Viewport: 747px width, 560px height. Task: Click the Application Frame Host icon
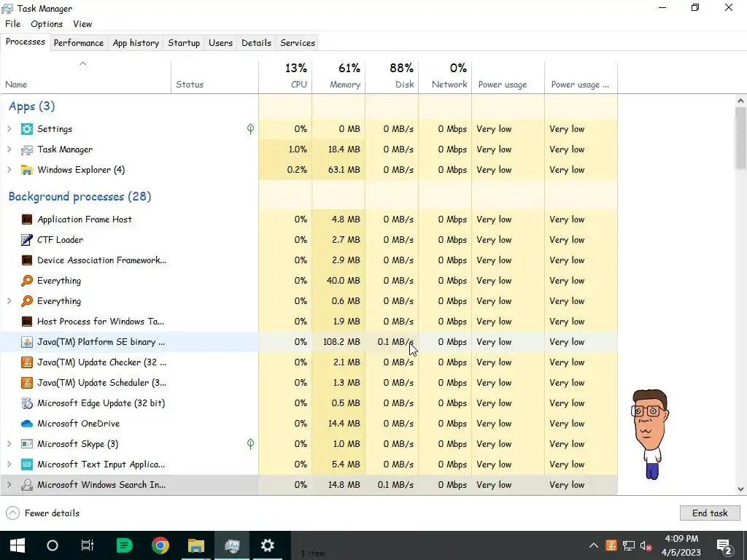coord(27,219)
